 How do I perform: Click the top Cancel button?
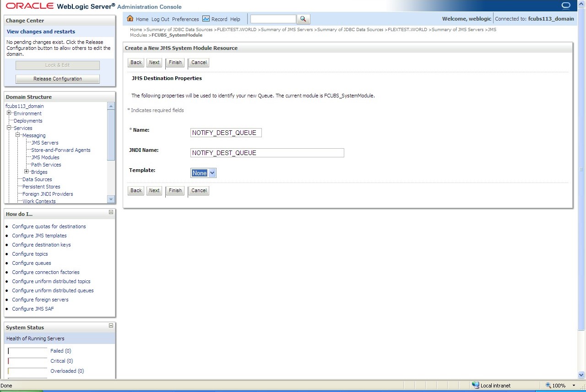tap(199, 63)
